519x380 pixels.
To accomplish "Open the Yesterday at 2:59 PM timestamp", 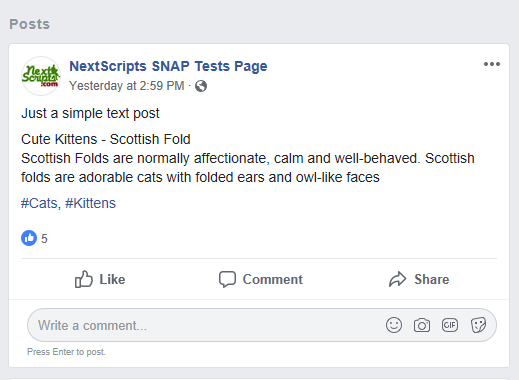I will [126, 86].
